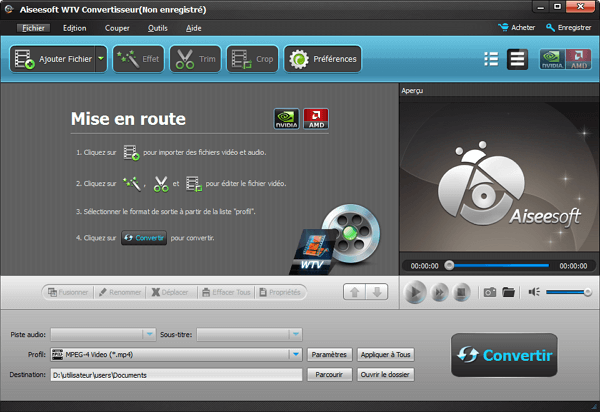
Task: Click the NVIDIA badge beside Mise en route
Action: click(287, 119)
